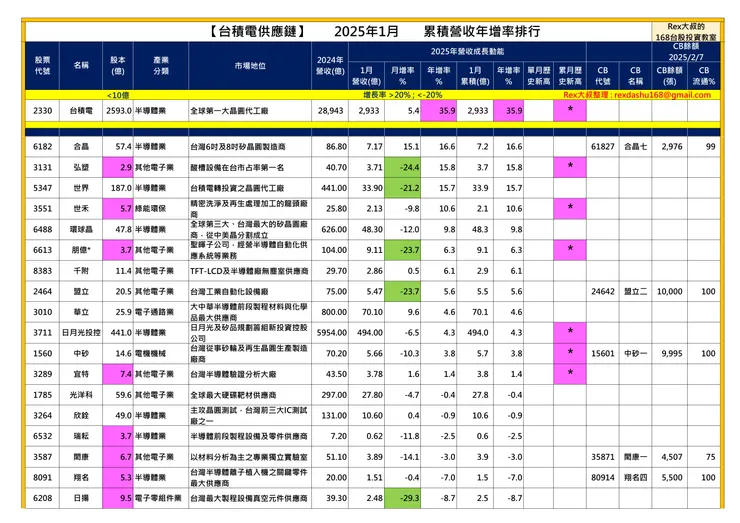Click the CB代號 column header

(603, 76)
